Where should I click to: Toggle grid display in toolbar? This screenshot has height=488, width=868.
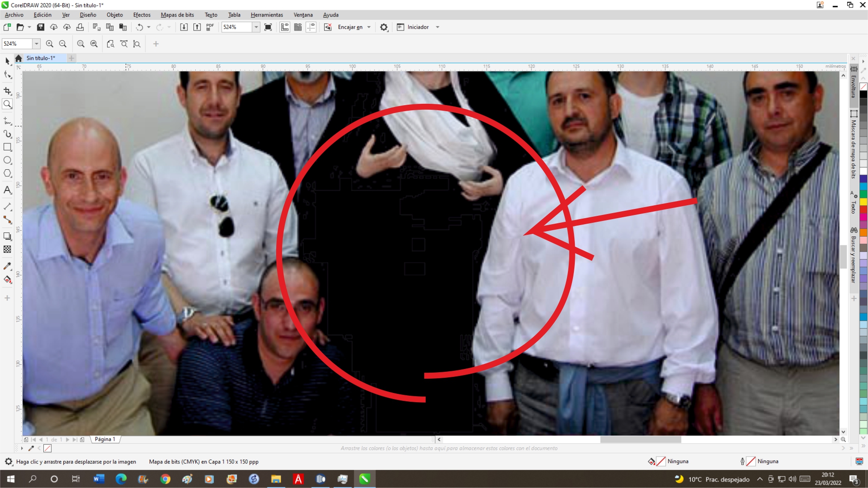click(x=298, y=27)
